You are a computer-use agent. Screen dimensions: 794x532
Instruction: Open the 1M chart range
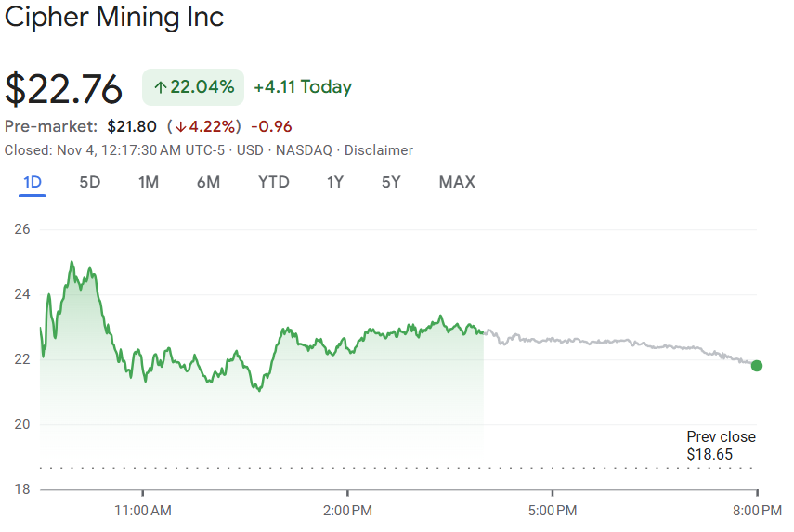pyautogui.click(x=149, y=182)
